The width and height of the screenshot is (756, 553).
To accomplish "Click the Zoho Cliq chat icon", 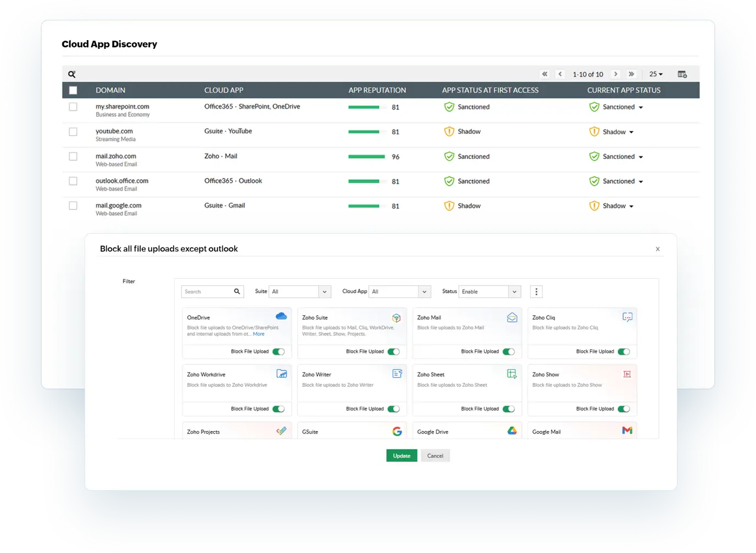I will pos(627,317).
